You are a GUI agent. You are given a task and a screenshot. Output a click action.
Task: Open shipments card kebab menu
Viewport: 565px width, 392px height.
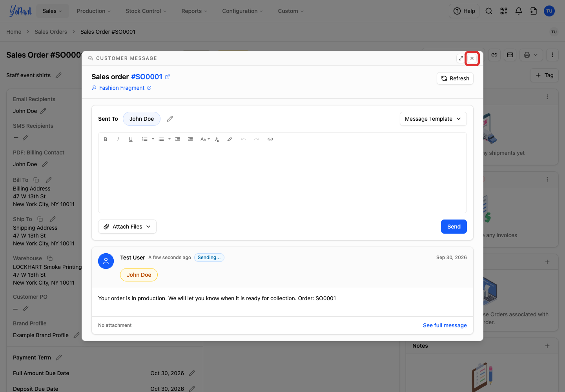click(547, 97)
